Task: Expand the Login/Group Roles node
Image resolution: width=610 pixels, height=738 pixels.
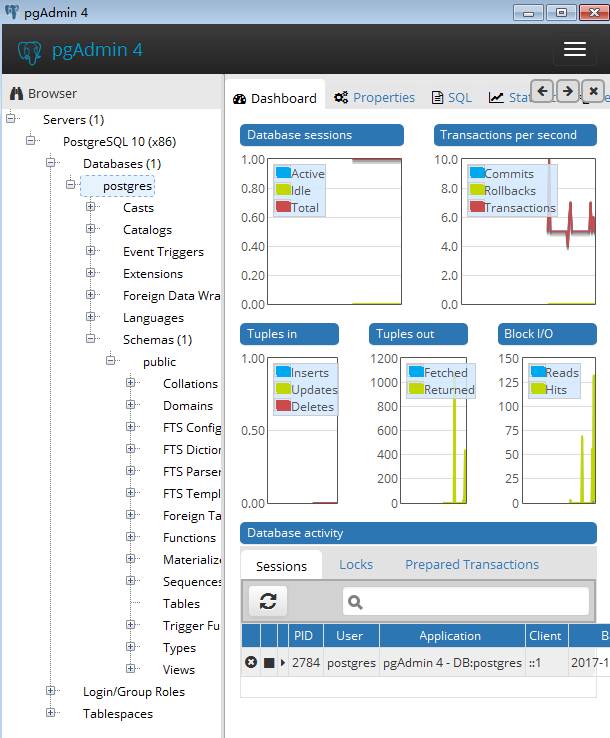Action: [51, 690]
